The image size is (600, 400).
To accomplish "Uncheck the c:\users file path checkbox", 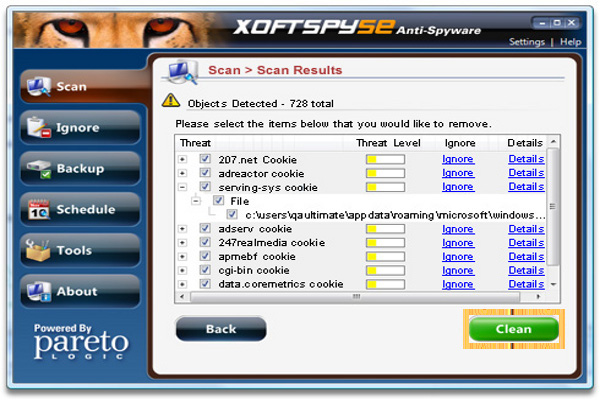I will (x=232, y=214).
